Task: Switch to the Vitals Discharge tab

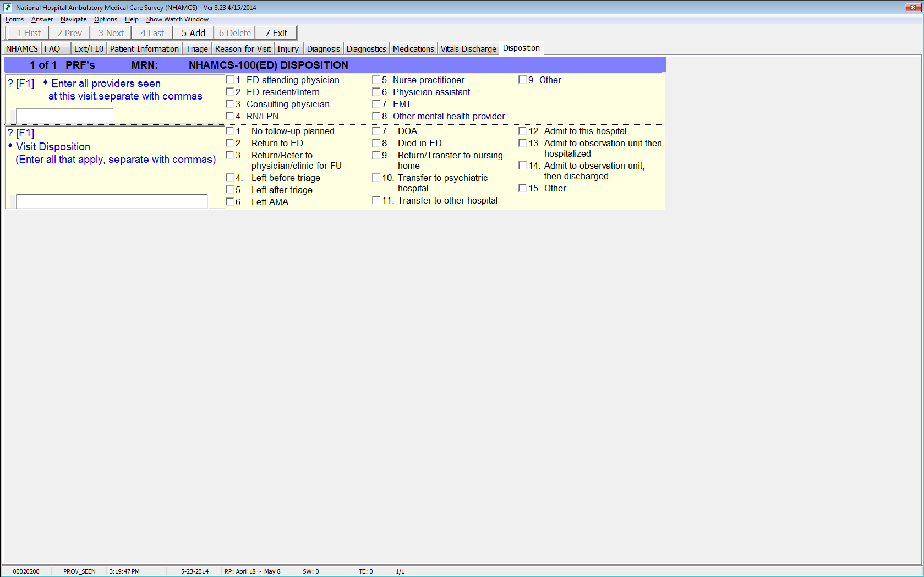Action: [x=468, y=49]
